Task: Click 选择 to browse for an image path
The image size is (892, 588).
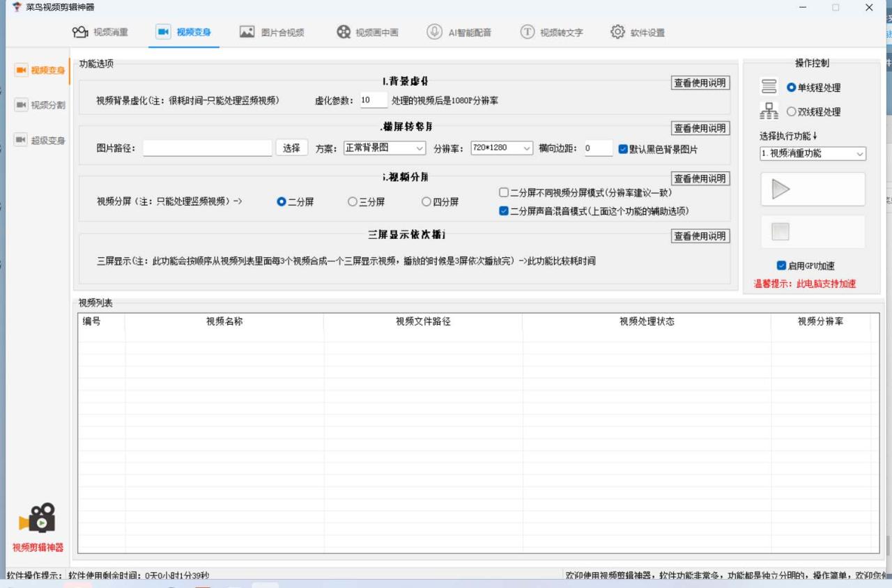Action: coord(291,148)
